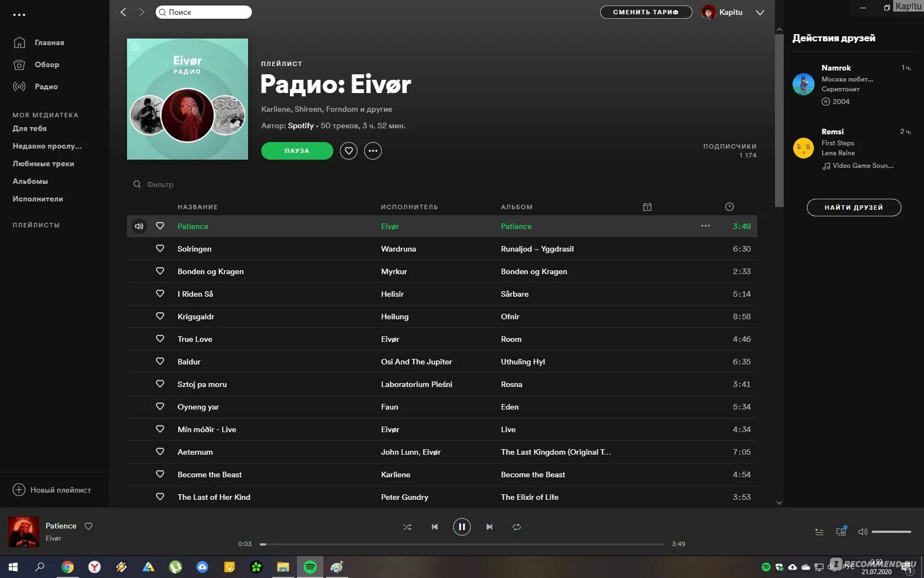The height and width of the screenshot is (578, 924).
Task: Skip to next track
Action: 490,527
